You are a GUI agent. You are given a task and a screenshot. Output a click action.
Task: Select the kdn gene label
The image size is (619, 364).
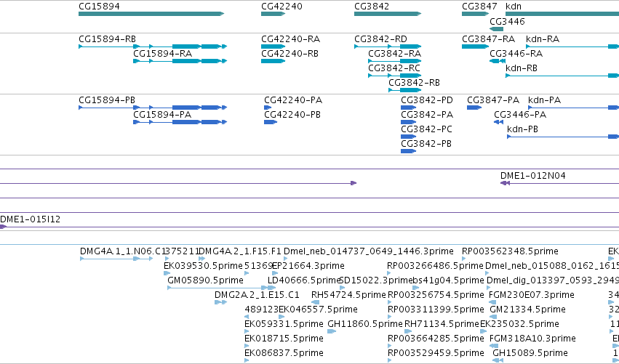coord(514,7)
